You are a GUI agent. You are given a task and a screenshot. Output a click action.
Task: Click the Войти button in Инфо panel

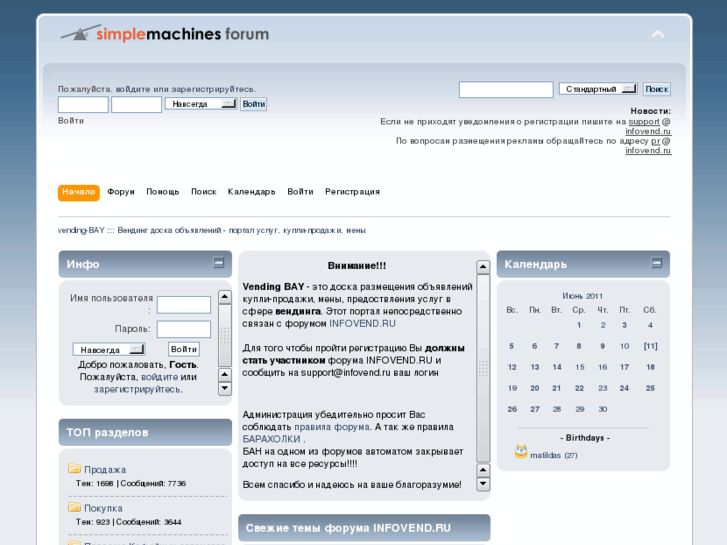[184, 349]
